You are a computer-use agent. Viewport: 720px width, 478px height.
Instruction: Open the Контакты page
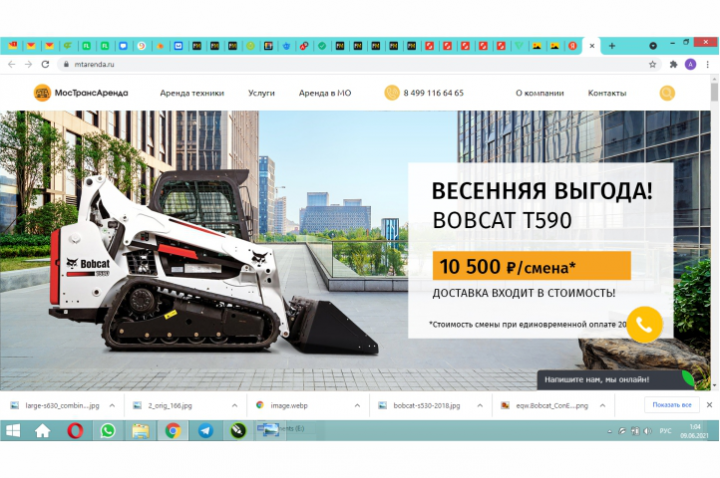tap(607, 93)
